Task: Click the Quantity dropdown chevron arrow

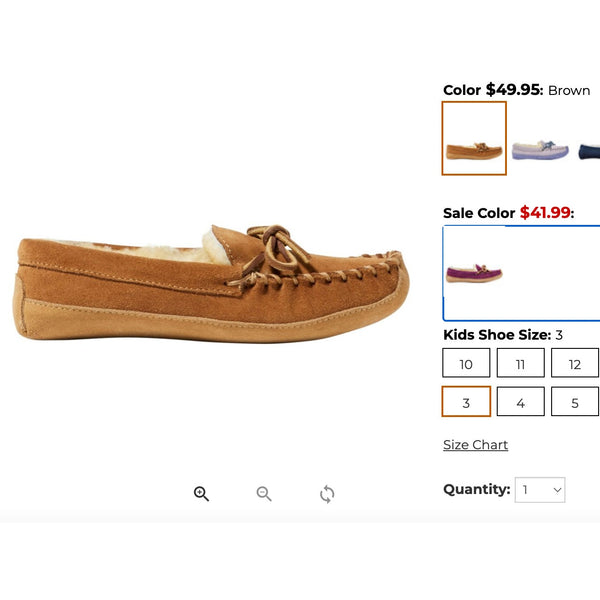Action: coord(557,490)
